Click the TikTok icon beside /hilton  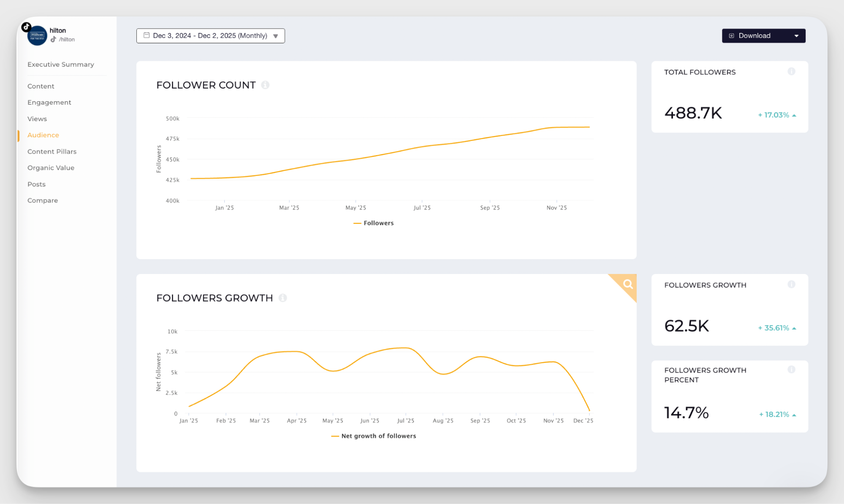point(54,39)
